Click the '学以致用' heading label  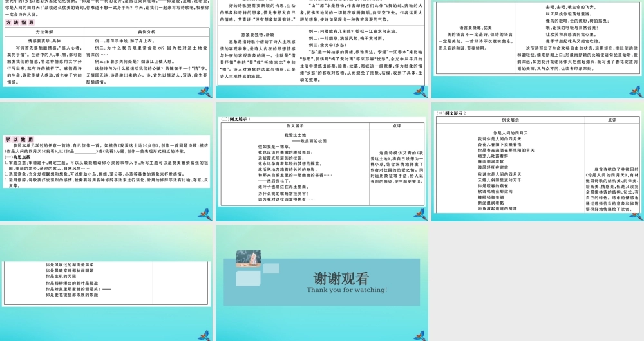click(x=19, y=140)
